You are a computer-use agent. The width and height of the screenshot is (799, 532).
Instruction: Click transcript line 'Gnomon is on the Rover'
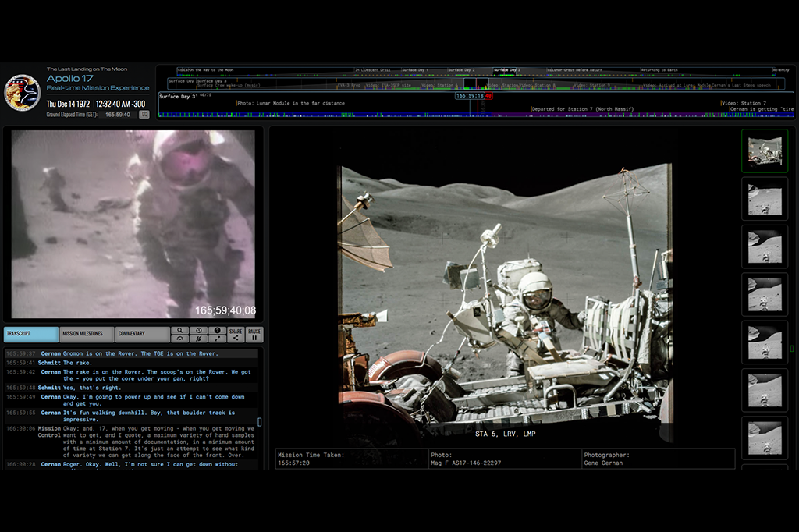coord(131,353)
